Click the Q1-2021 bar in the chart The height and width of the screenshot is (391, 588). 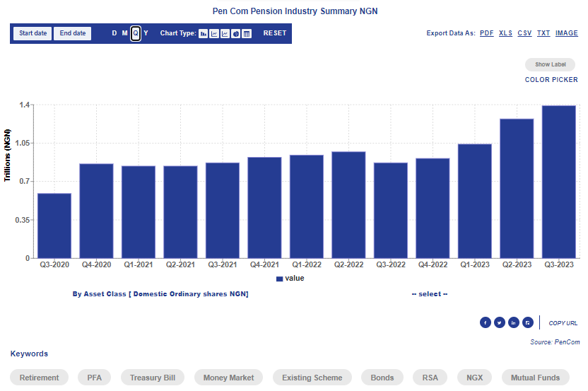(139, 212)
